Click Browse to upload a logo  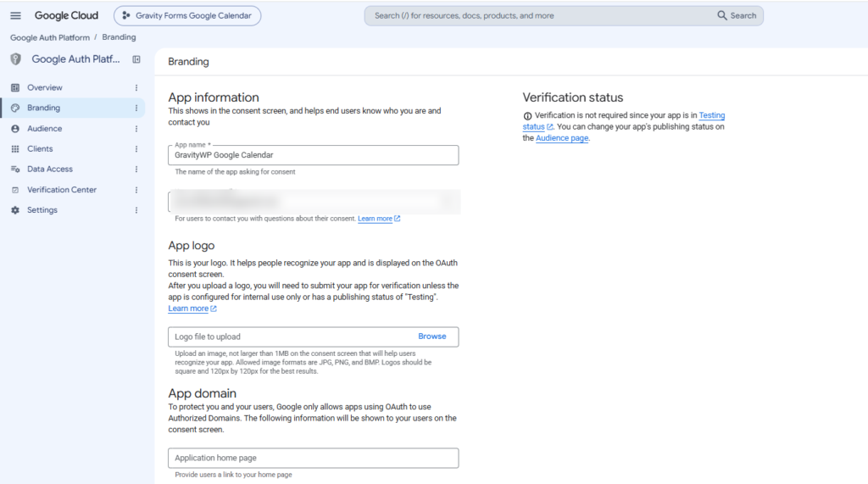(431, 337)
